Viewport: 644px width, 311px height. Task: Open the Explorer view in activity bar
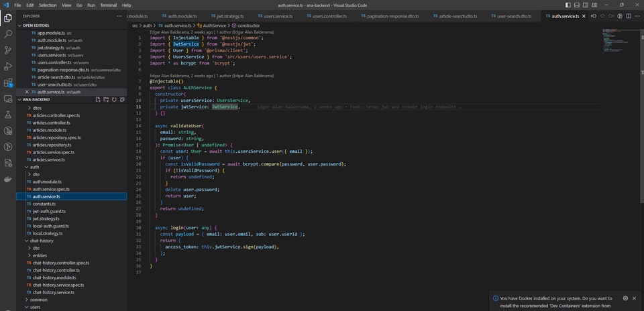[x=8, y=18]
